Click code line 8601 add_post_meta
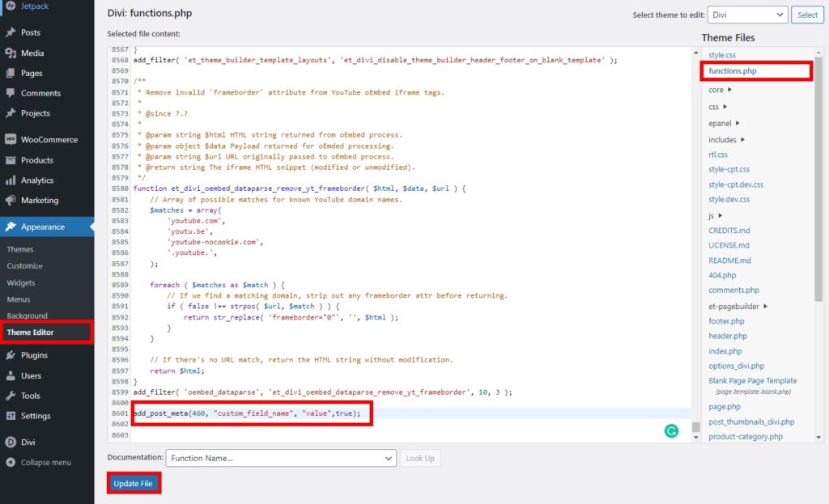Viewport: 829px width, 504px height. [x=246, y=413]
